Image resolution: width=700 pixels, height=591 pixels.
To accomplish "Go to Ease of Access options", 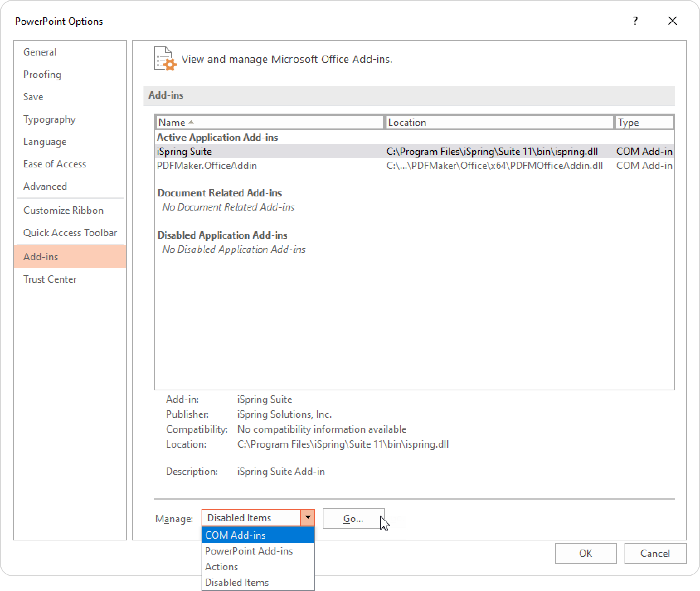I will [x=70, y=164].
